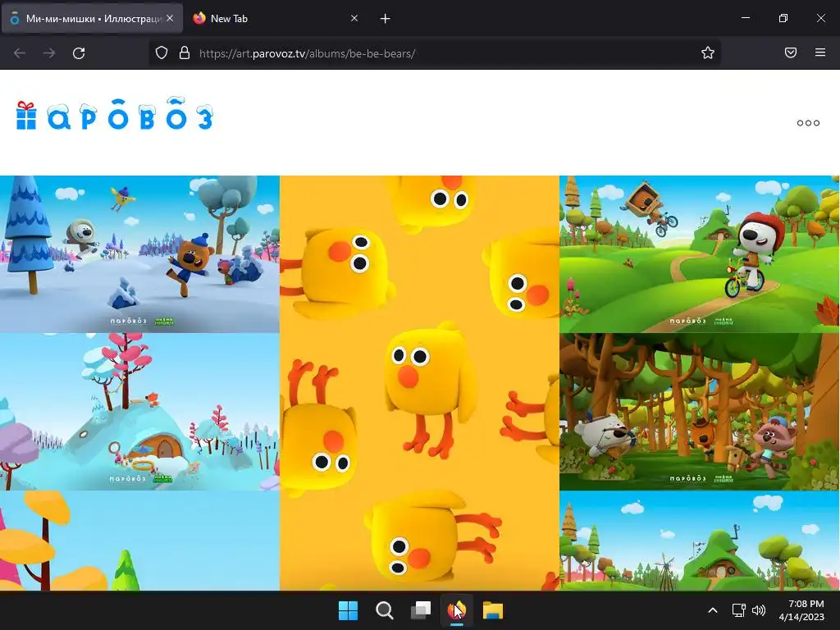Viewport: 840px width, 630px height.
Task: Restore down the Firefox window
Action: (x=783, y=18)
